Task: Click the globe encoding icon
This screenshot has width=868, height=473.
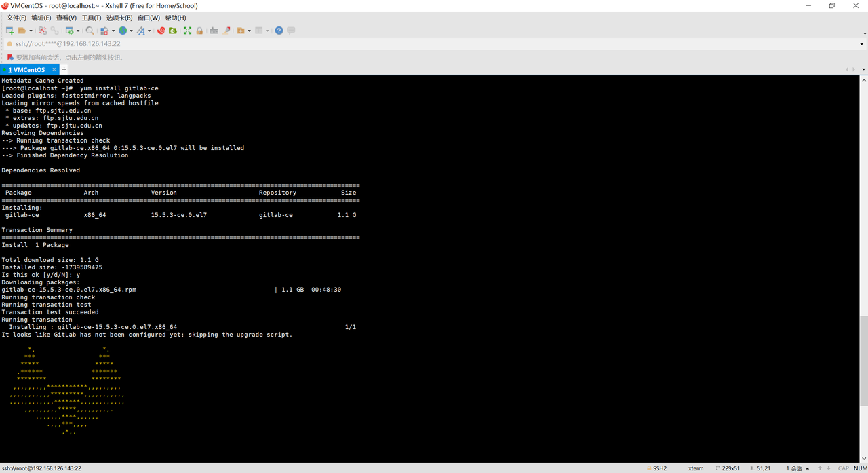Action: pos(123,31)
